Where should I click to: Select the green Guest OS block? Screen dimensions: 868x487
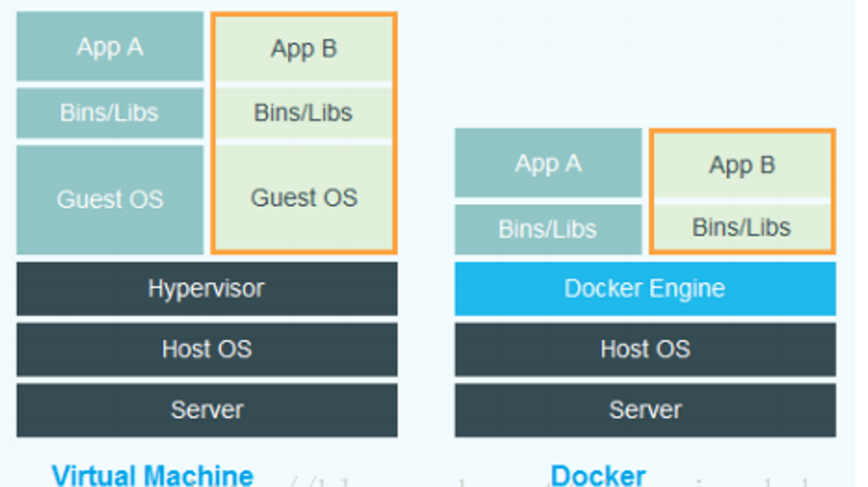coord(304,197)
